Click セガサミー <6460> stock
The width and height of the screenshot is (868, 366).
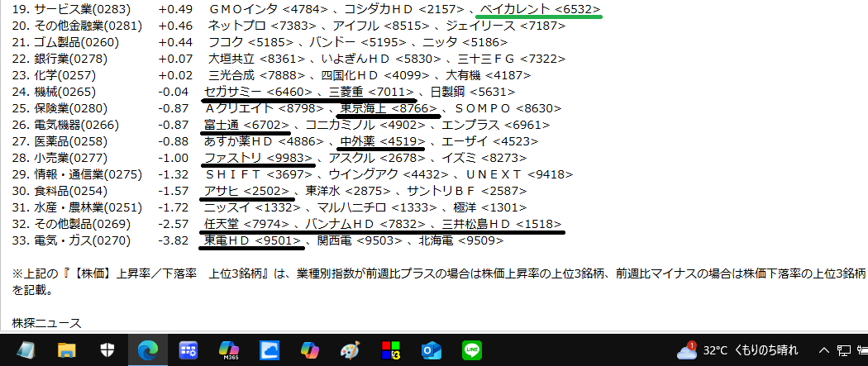[258, 92]
